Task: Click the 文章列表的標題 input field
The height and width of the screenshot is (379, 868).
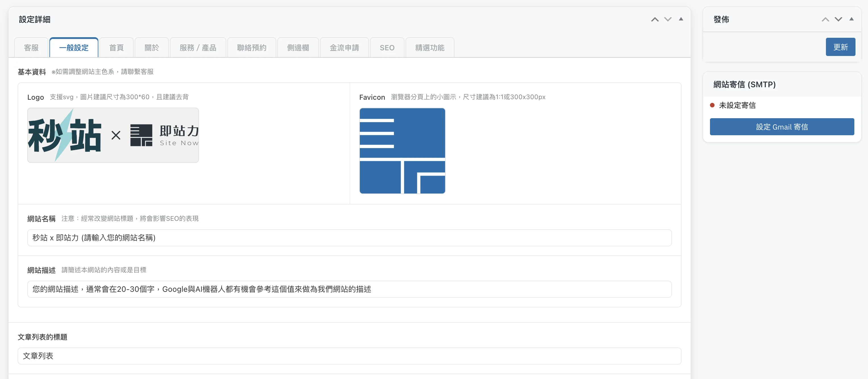Action: [349, 356]
